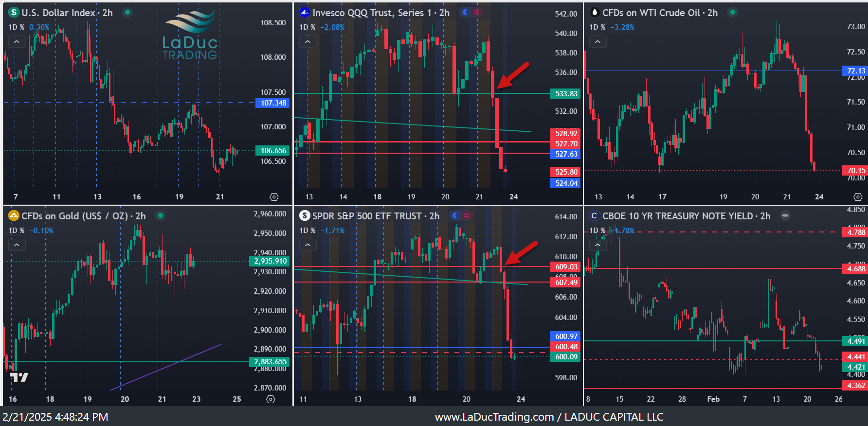Image resolution: width=868 pixels, height=426 pixels.
Task: Click the green market-open dot on WTI Crude chart
Action: coord(733,12)
